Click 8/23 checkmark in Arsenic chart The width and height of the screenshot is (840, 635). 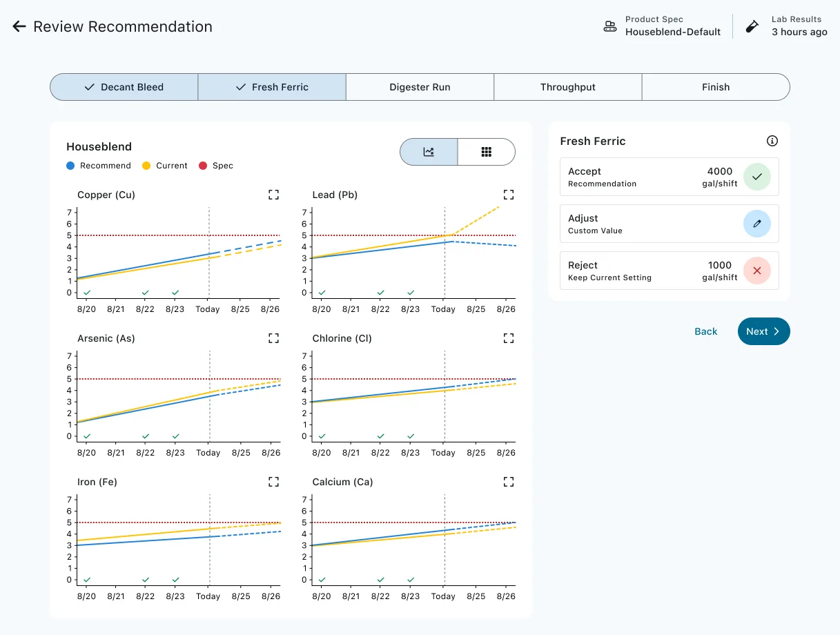(175, 436)
